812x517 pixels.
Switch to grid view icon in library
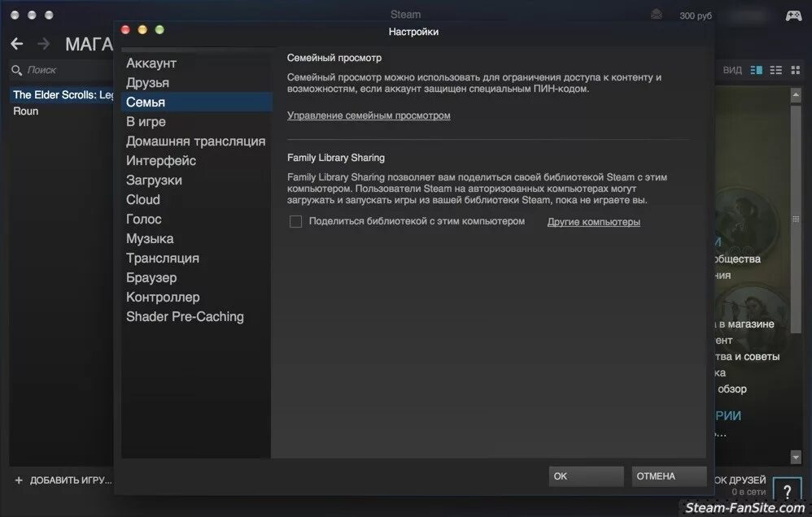[796, 70]
